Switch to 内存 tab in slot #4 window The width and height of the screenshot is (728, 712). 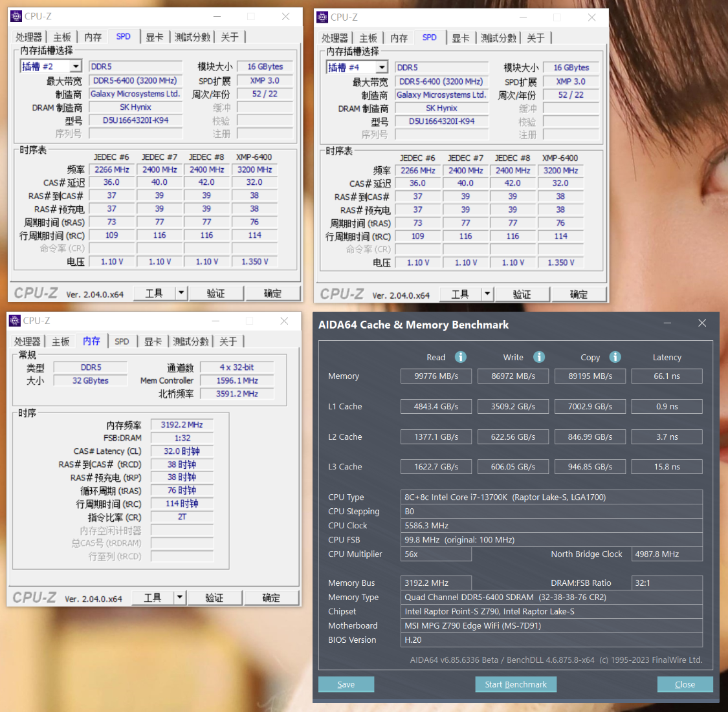(399, 38)
